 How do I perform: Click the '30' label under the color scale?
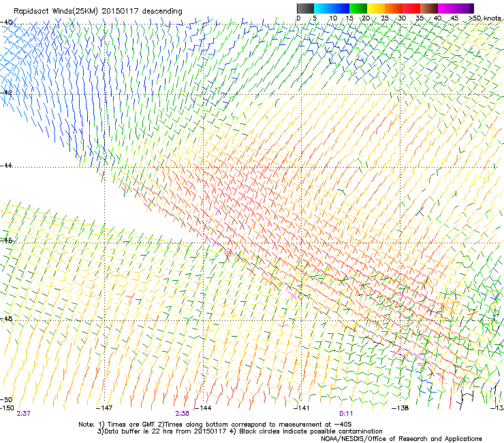click(402, 18)
